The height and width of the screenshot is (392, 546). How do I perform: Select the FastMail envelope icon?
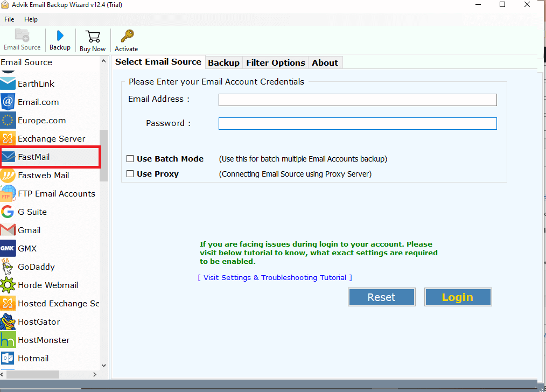pyautogui.click(x=9, y=157)
